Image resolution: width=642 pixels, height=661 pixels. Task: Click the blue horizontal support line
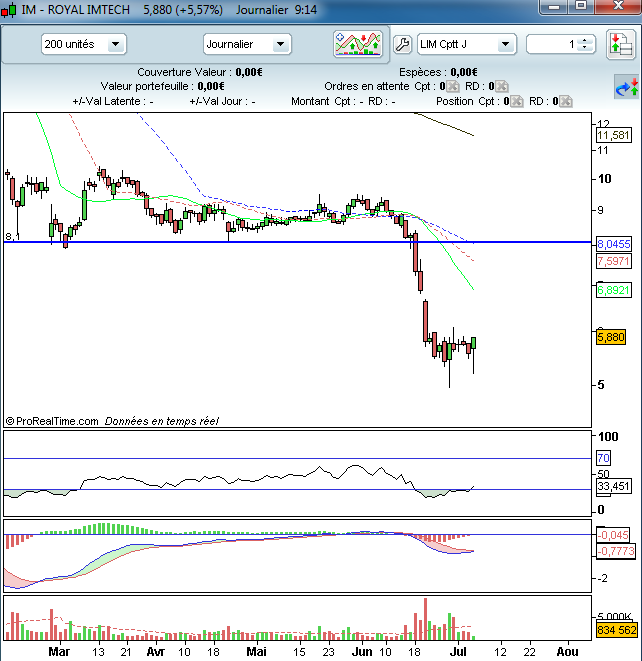point(297,242)
